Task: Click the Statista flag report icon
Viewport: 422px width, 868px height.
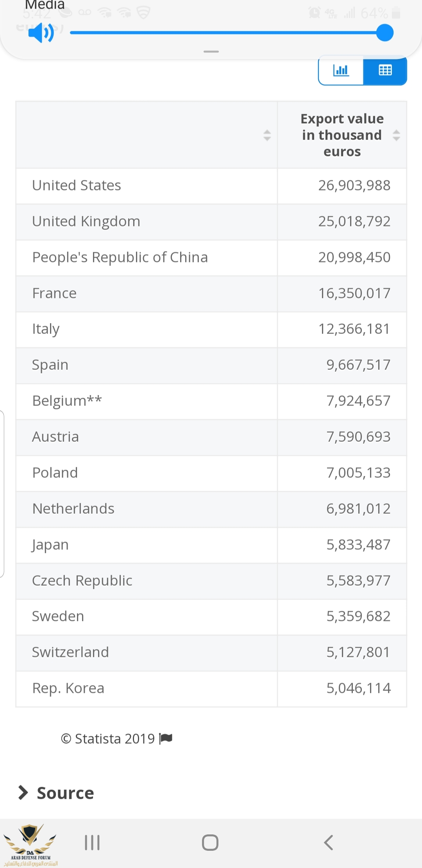Action: tap(166, 738)
